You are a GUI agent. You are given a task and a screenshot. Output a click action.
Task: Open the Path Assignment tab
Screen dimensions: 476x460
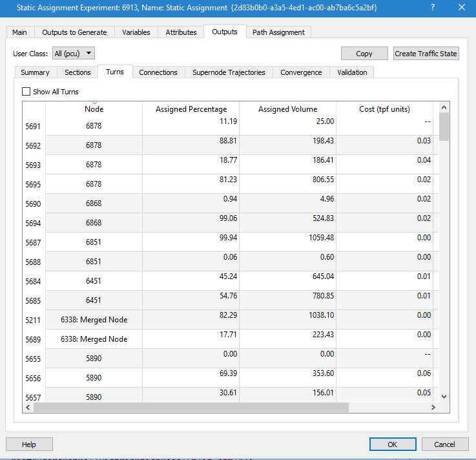click(278, 32)
